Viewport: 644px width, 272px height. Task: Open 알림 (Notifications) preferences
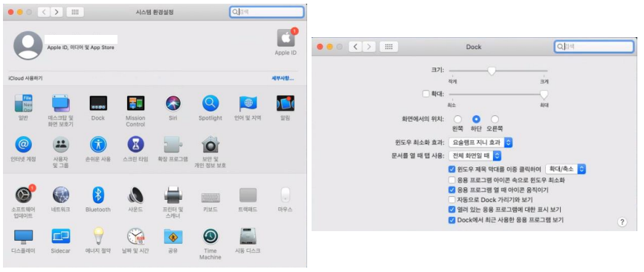coord(286,103)
